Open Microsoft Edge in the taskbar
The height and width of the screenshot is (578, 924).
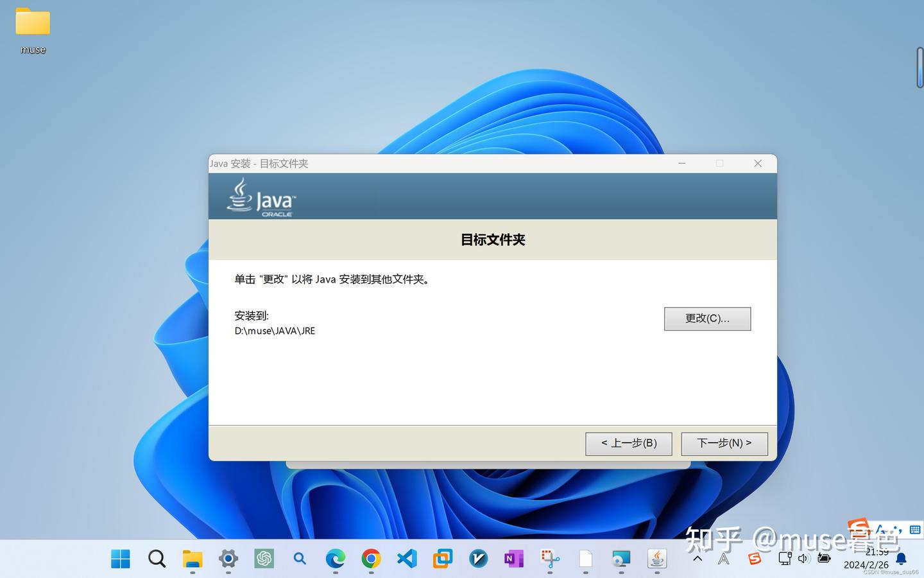tap(335, 559)
